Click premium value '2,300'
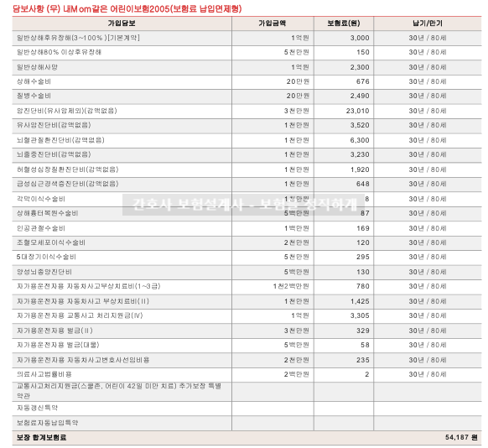The width and height of the screenshot is (488, 448). (x=360, y=67)
